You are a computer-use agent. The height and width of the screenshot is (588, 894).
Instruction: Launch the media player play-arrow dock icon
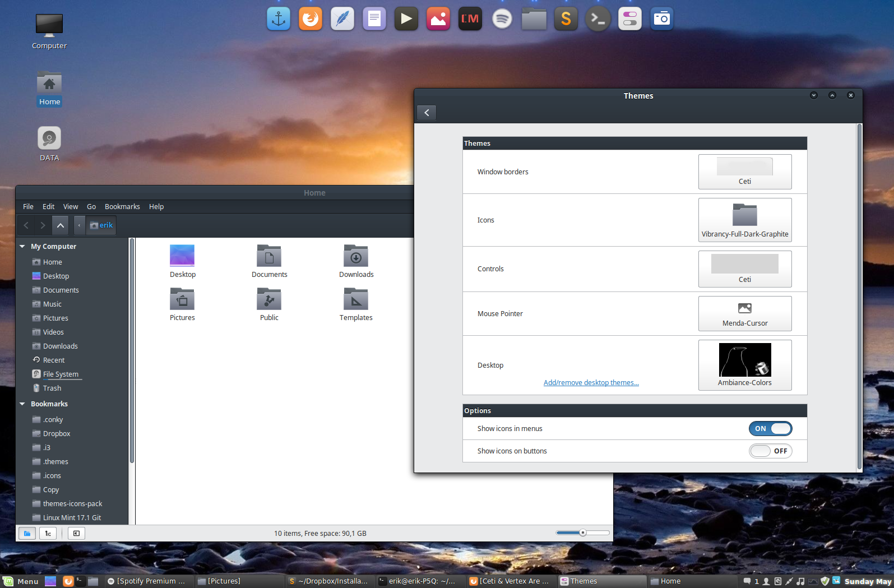406,19
